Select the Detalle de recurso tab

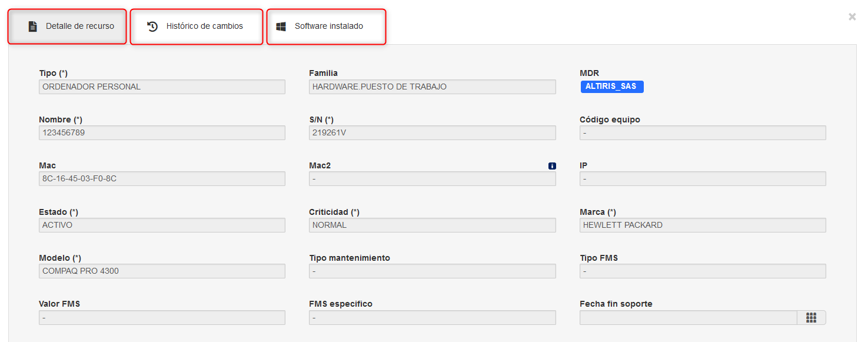(67, 26)
